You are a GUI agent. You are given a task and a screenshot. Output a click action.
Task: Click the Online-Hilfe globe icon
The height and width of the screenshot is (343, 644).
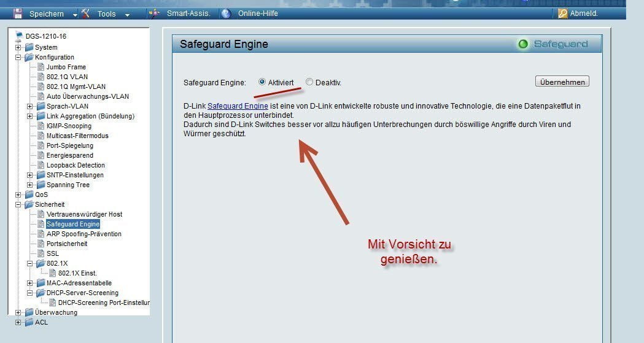click(x=227, y=13)
